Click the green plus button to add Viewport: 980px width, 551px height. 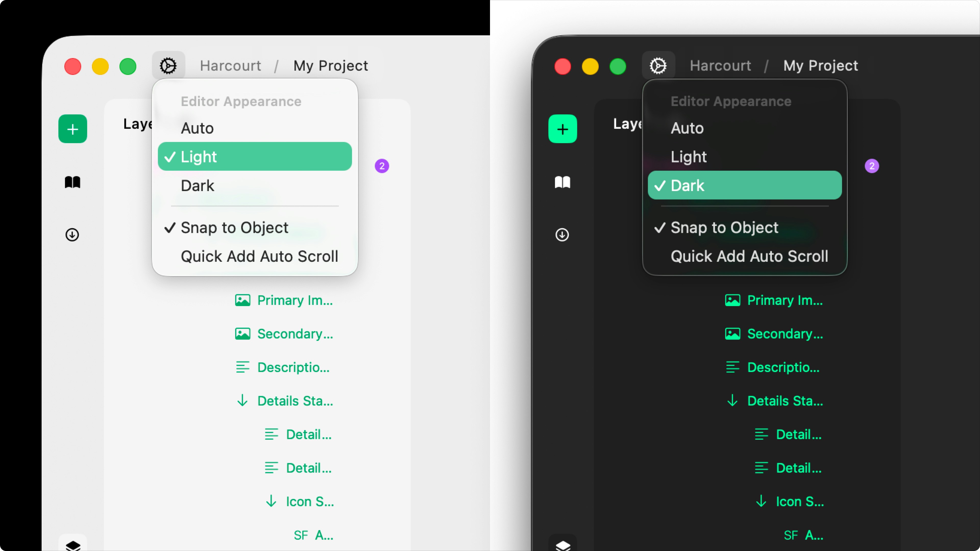pyautogui.click(x=73, y=129)
